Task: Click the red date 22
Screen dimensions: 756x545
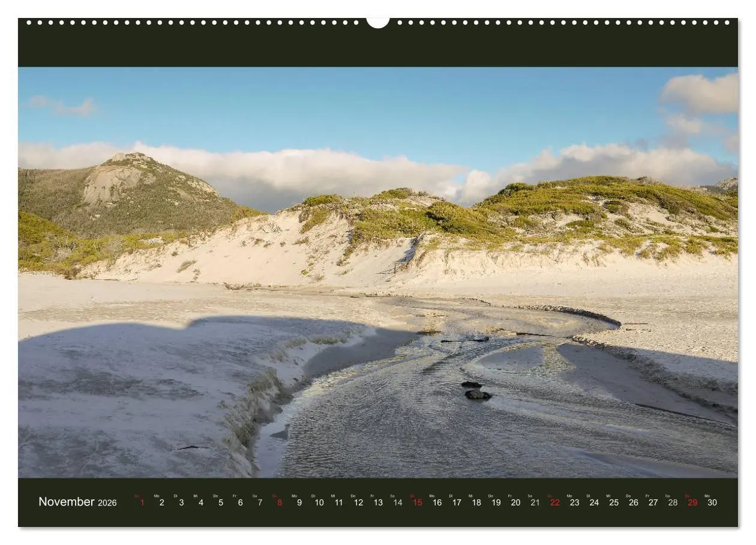Action: tap(554, 501)
